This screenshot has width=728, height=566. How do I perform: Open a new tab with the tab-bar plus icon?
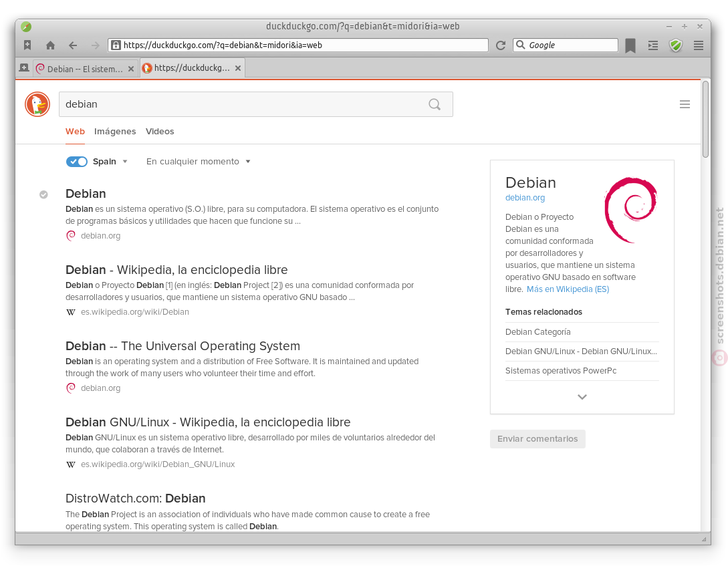pyautogui.click(x=24, y=67)
